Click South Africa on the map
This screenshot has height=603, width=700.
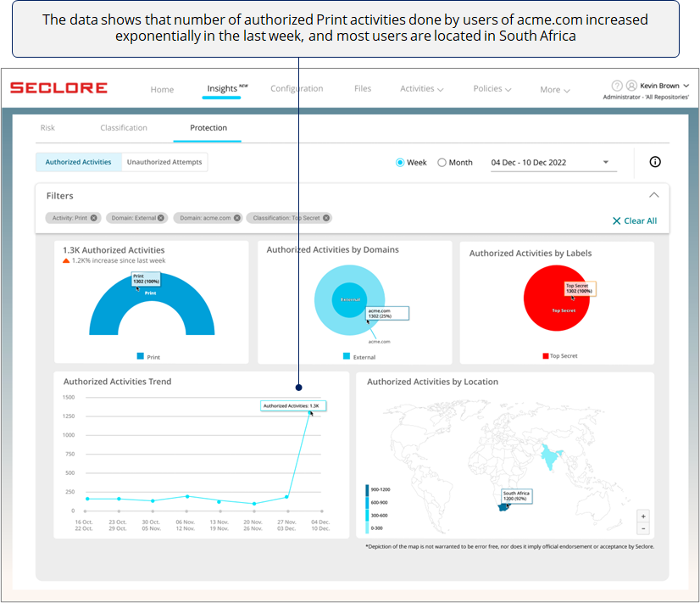pos(503,507)
